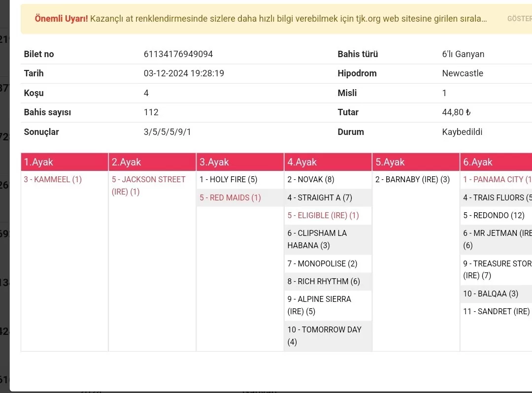The width and height of the screenshot is (532, 393).
Task: Switch to the 6.Ayak column header
Action: pyautogui.click(x=496, y=162)
